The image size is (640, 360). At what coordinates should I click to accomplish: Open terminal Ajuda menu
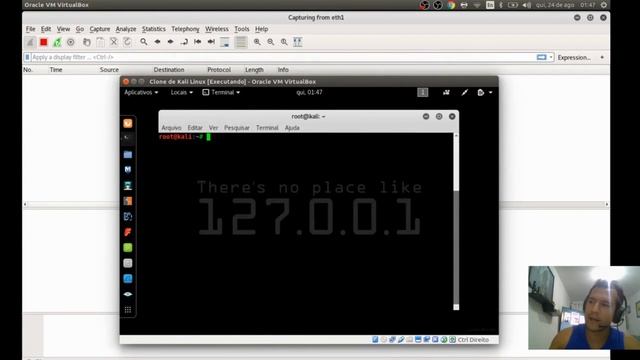tap(292, 128)
